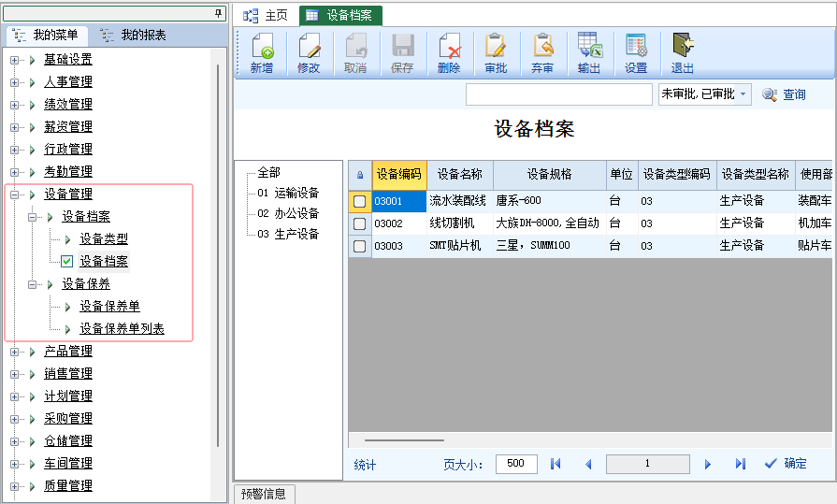Click the menu panel vertical scrollbar
This screenshot has width=837, height=504.
(x=218, y=255)
